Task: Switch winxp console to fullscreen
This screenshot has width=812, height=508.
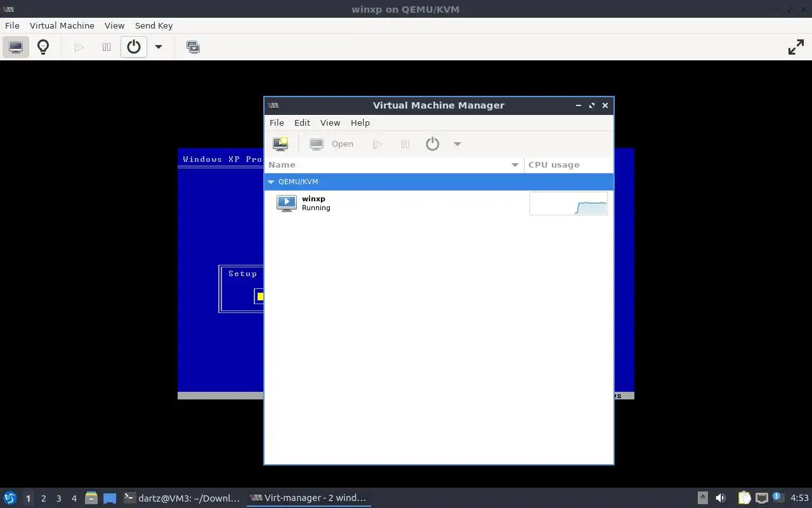Action: pyautogui.click(x=796, y=47)
